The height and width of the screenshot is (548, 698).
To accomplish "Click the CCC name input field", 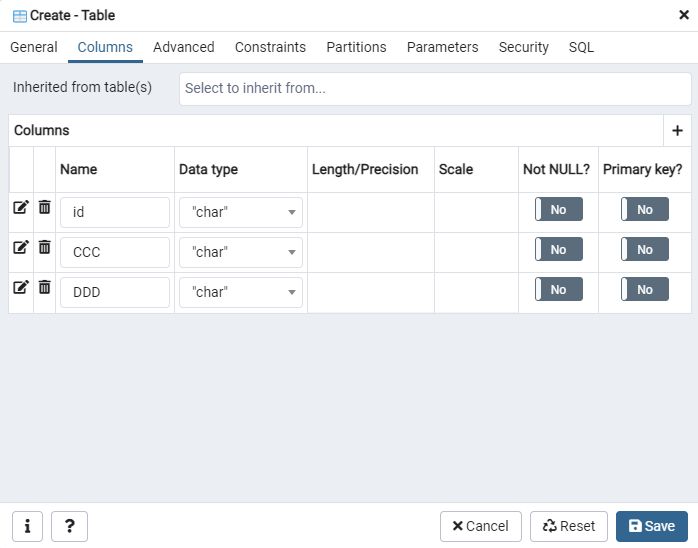I will click(x=115, y=252).
